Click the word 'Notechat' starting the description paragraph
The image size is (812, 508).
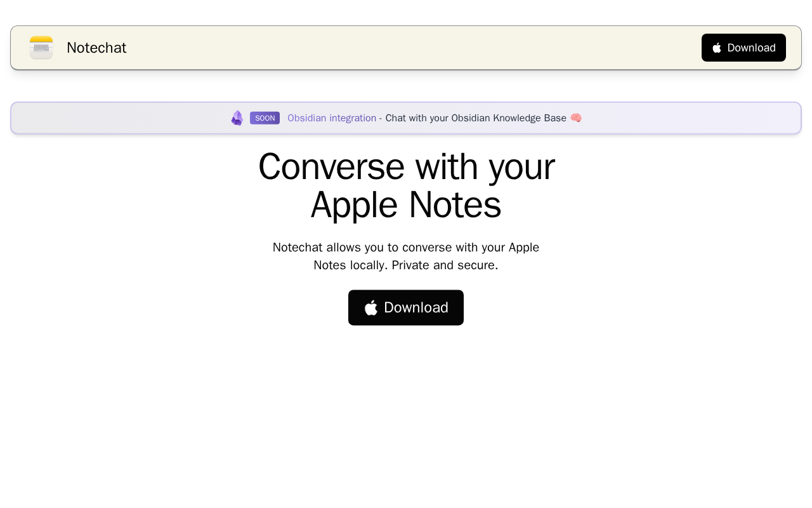click(x=298, y=247)
